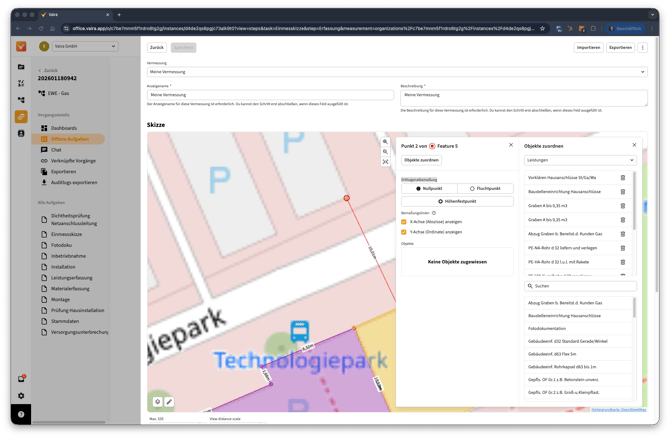Select the red point marker on map
The image size is (670, 438).
click(347, 198)
